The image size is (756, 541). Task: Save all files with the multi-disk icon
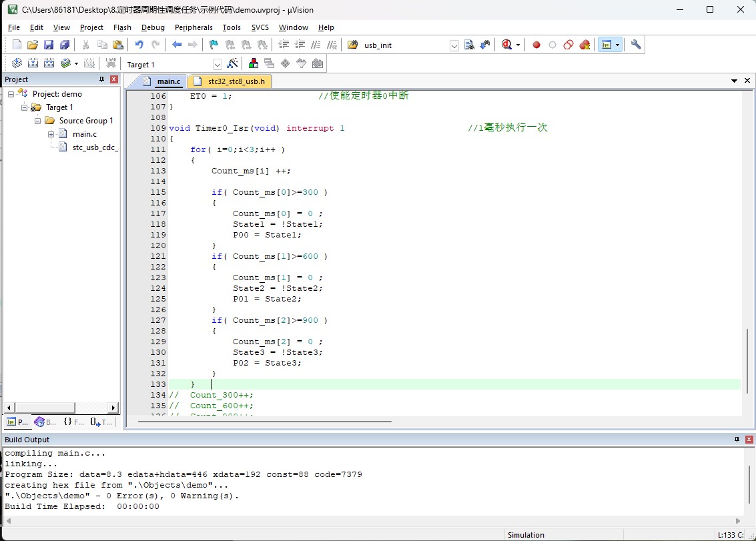point(65,45)
